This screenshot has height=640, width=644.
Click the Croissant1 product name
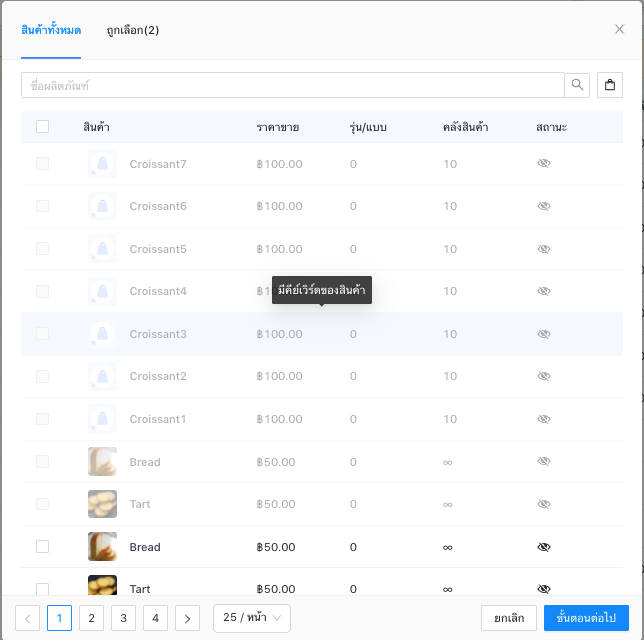158,419
